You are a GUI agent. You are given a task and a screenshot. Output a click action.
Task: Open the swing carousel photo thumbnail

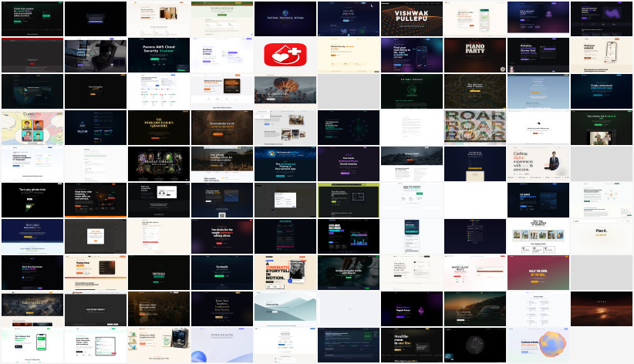285,92
